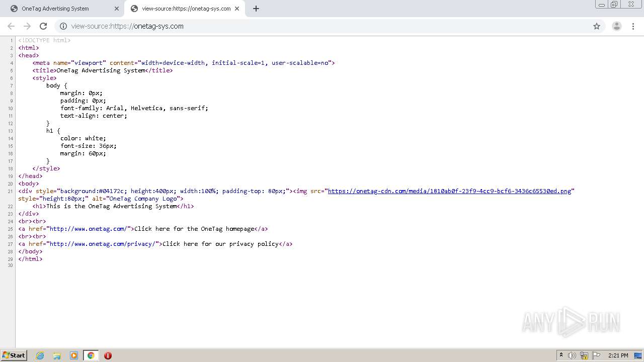Show hidden system tray icons arrow
Screen dimensions: 644x362
click(561, 355)
